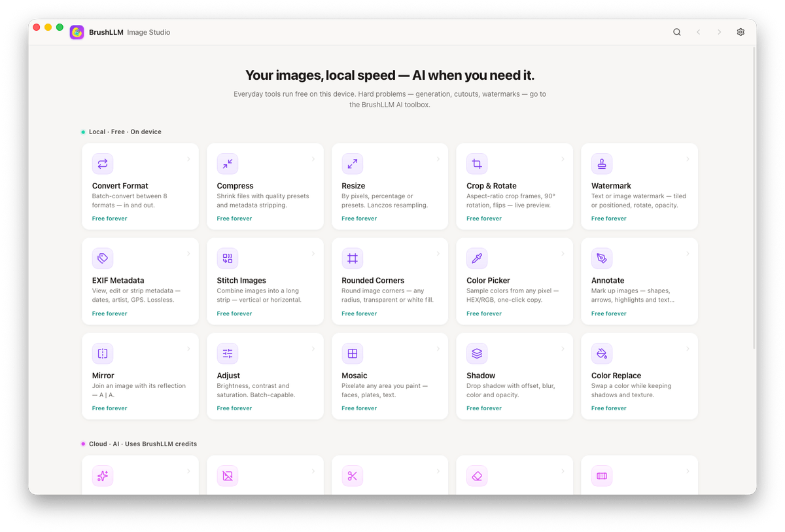Click the chevron on Rounded Corners card
Screen dimensions: 785x532
point(438,254)
